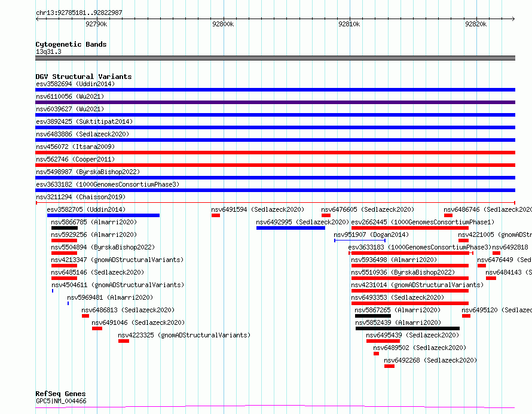Click the Cytogenetic Bands track title

pos(71,44)
